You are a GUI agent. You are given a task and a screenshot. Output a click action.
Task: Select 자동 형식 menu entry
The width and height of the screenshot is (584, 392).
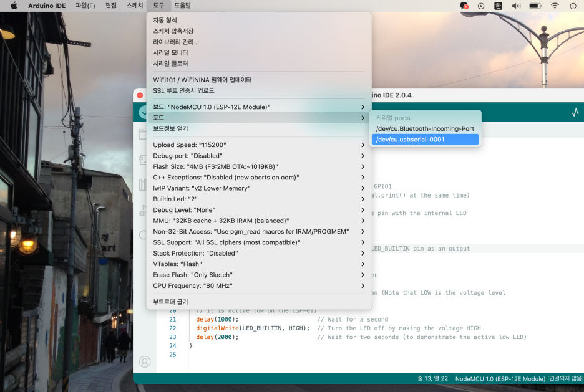point(259,20)
